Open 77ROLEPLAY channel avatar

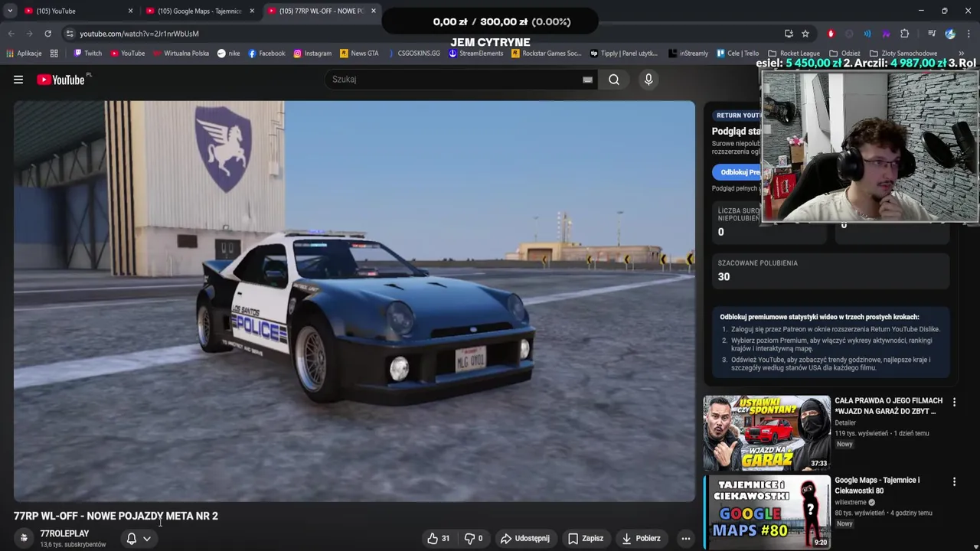click(24, 539)
